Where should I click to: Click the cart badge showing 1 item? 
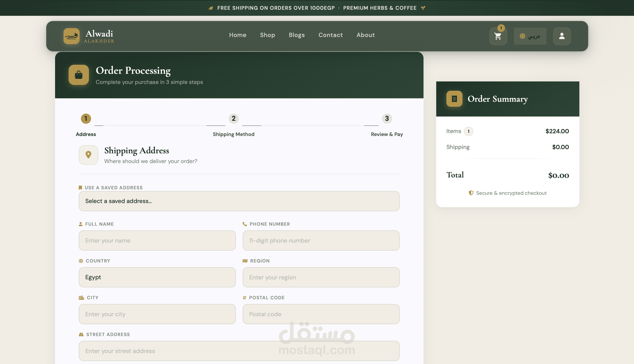point(501,28)
